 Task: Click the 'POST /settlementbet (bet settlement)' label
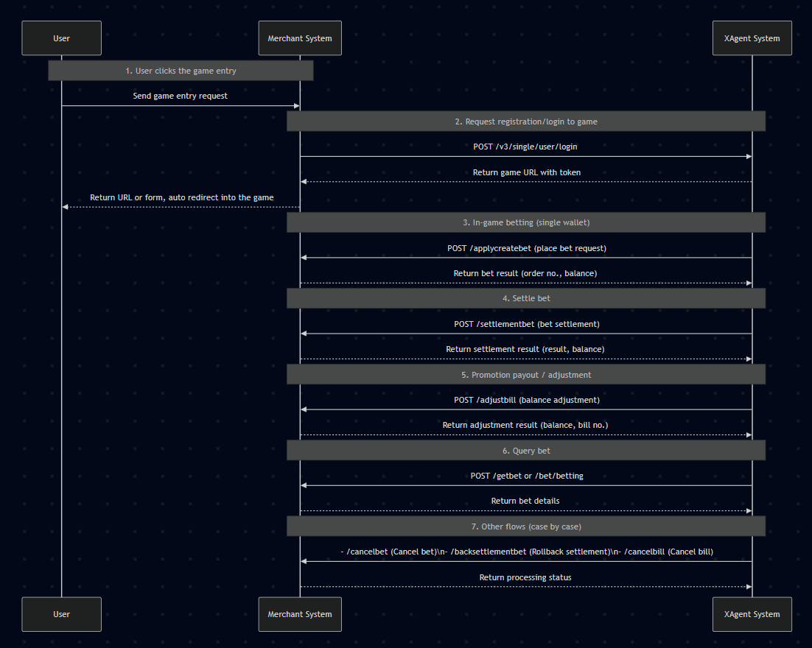(526, 324)
